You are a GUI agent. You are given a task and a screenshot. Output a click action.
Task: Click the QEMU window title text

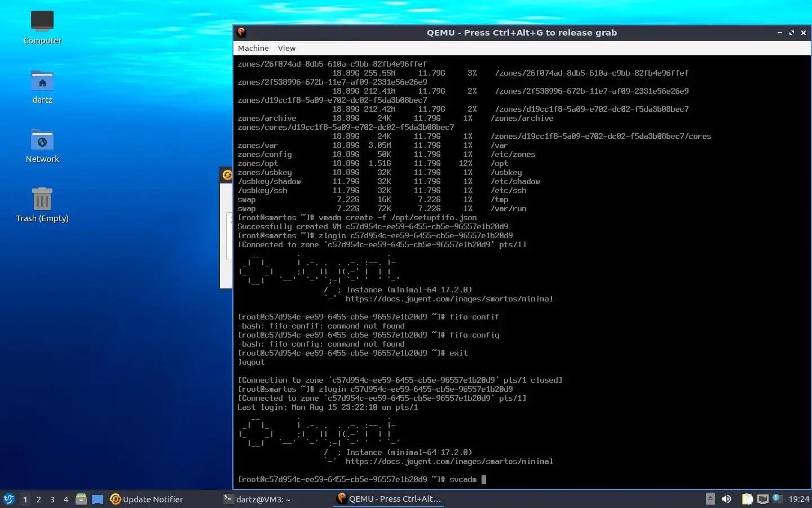pyautogui.click(x=522, y=33)
